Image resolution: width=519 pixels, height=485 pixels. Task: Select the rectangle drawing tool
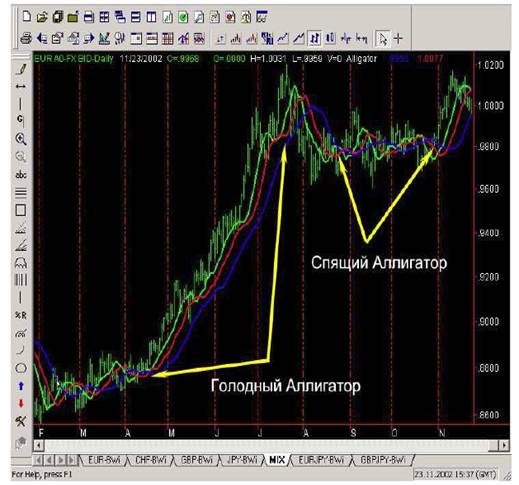(21, 210)
